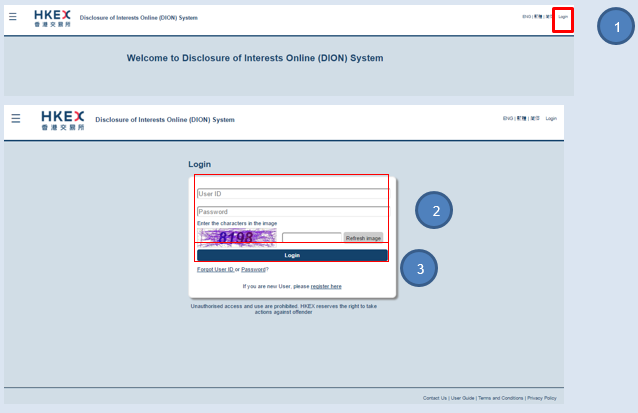The width and height of the screenshot is (638, 413).
Task: Follow the register here link
Action: tap(326, 286)
